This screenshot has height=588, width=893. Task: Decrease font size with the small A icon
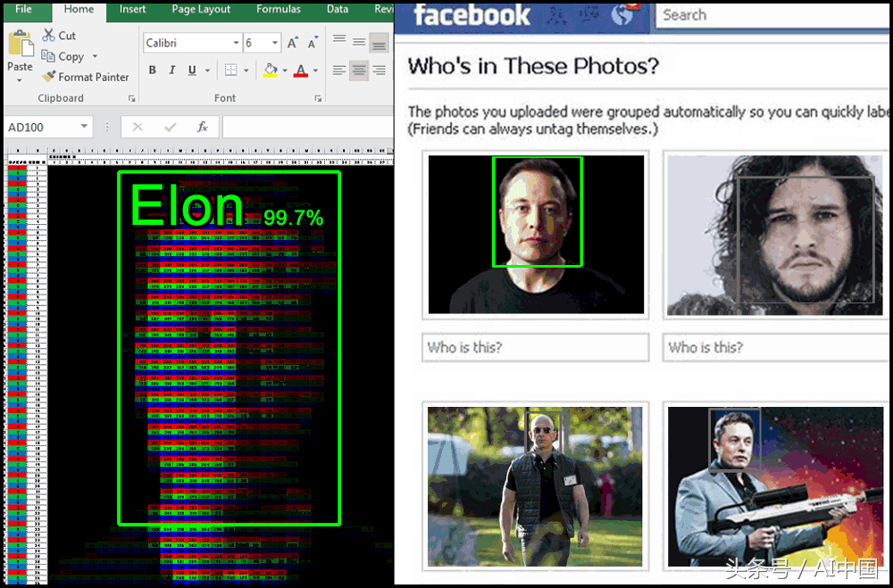pyautogui.click(x=313, y=43)
